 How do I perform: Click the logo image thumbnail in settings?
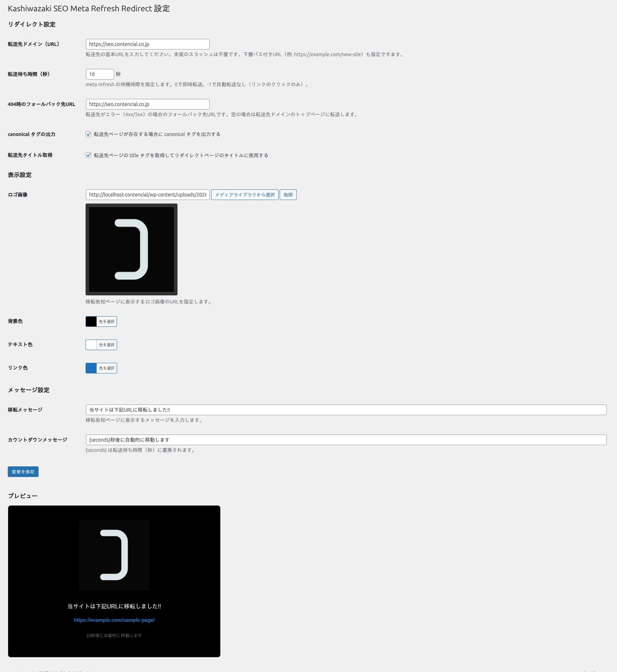[x=132, y=249]
